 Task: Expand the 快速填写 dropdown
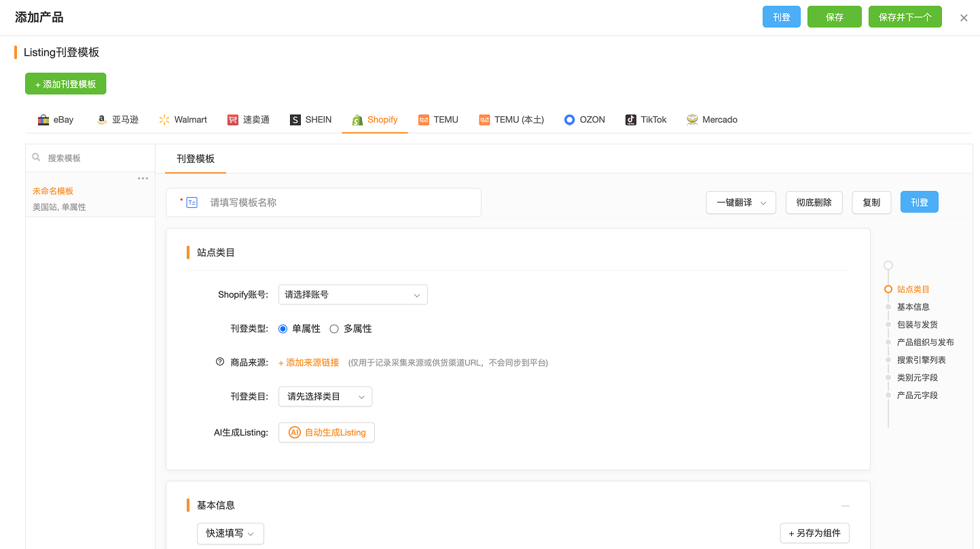(x=230, y=534)
